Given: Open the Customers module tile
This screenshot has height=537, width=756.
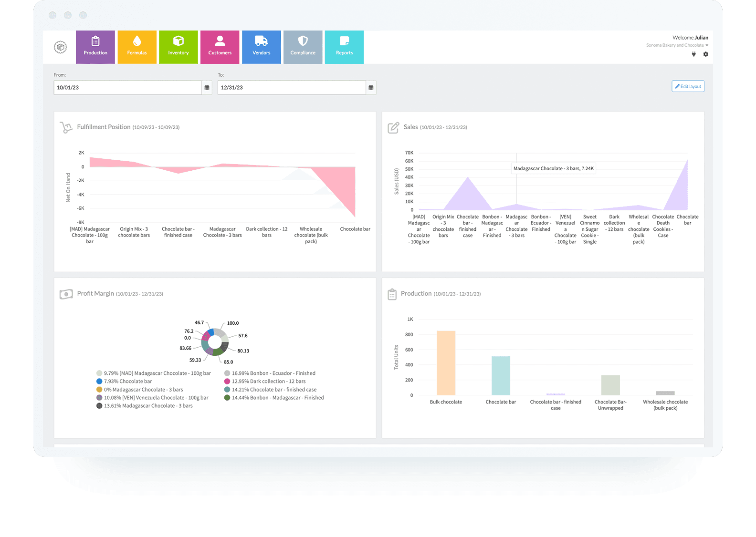Looking at the screenshot, I should coord(220,47).
